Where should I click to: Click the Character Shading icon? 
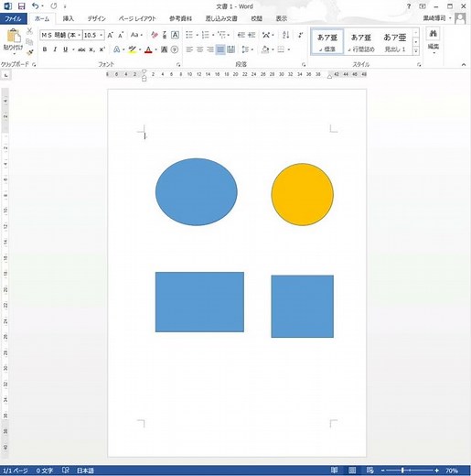click(165, 49)
